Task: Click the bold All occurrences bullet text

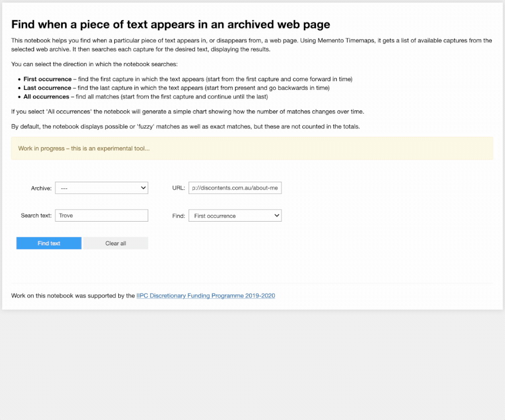Action: [47, 96]
